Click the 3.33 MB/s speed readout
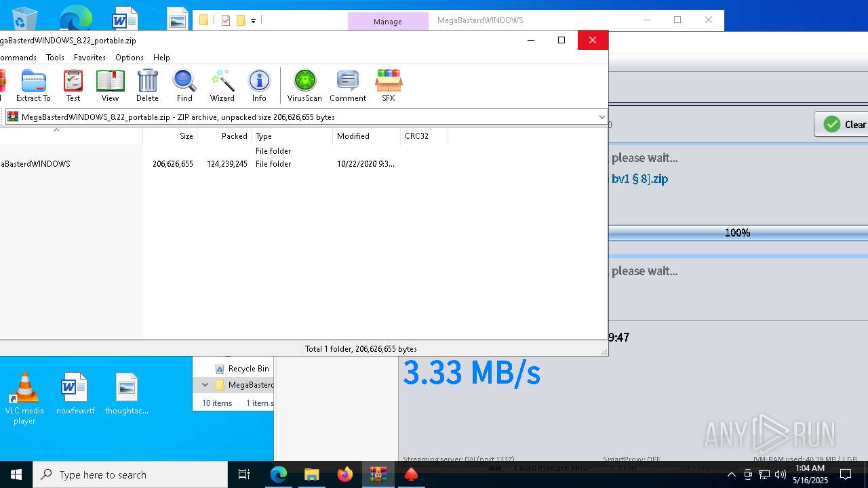 [471, 373]
